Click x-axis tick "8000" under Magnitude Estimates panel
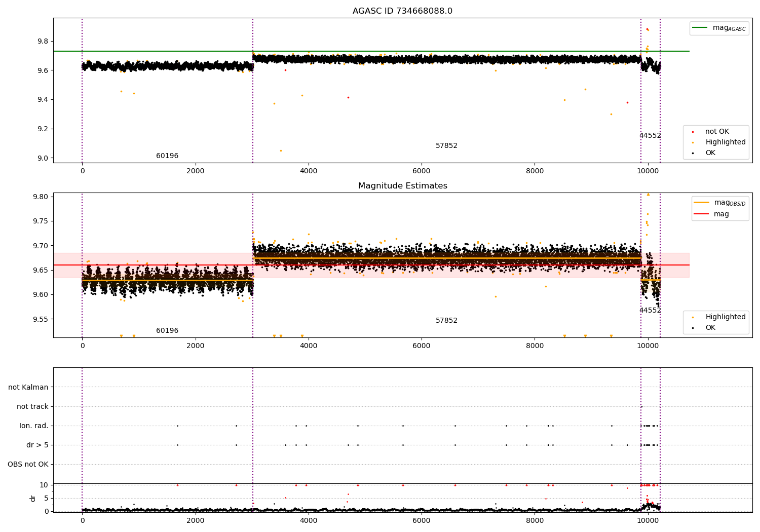 [x=535, y=346]
